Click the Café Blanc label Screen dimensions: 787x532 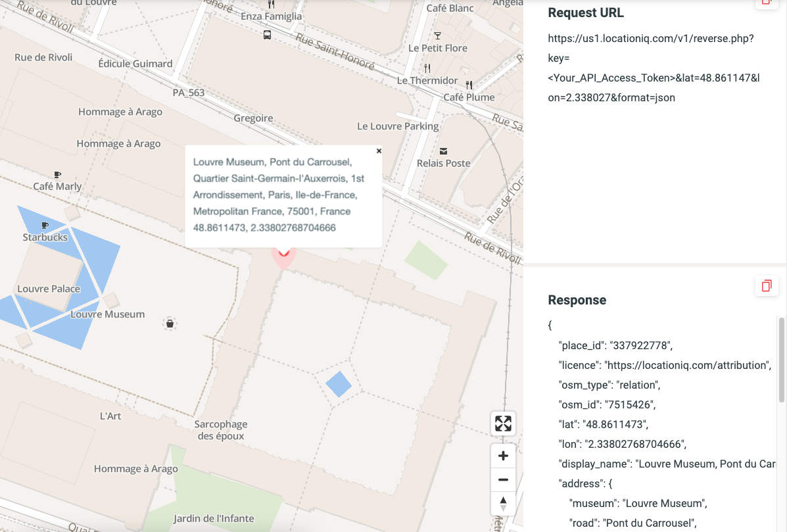pyautogui.click(x=450, y=8)
